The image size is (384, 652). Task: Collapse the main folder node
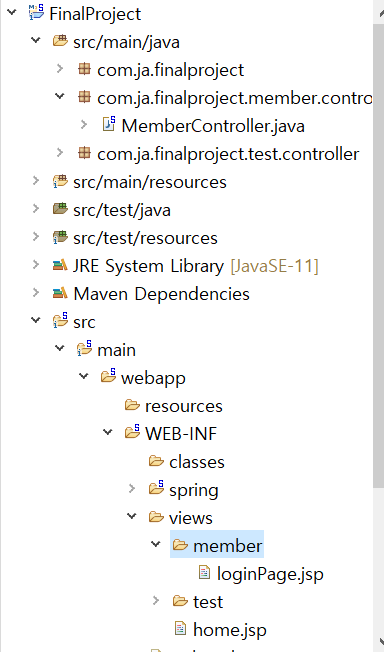(x=60, y=349)
